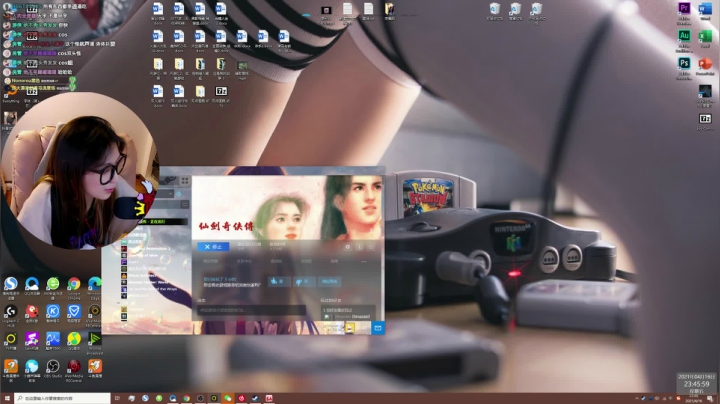Open NVIDIA Broadcast desktop shortcut
This screenshot has width=720, height=404.
pos(95,342)
